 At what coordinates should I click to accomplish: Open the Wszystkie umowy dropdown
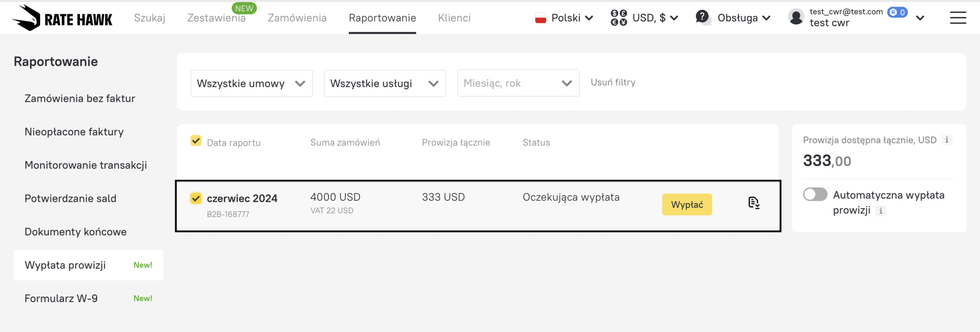pos(252,83)
